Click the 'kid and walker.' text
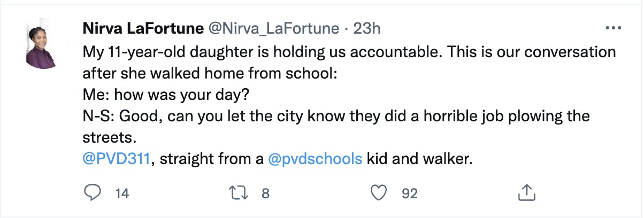The height and width of the screenshot is (218, 644). point(419,159)
